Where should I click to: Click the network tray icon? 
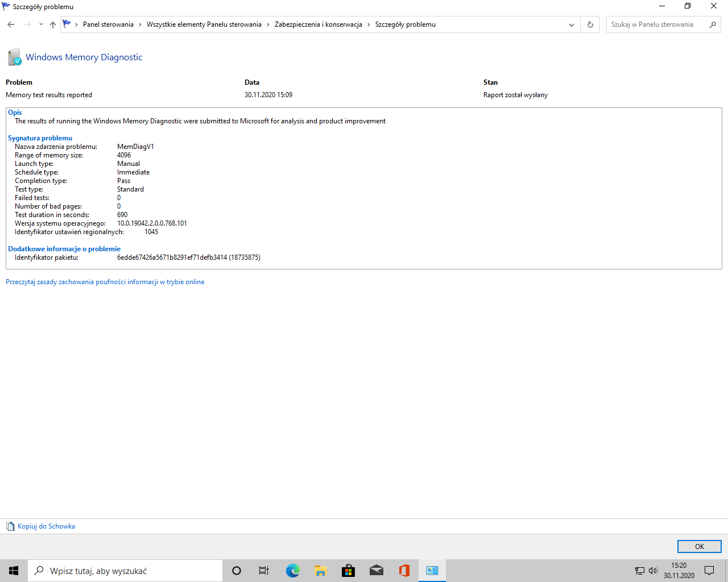(640, 571)
